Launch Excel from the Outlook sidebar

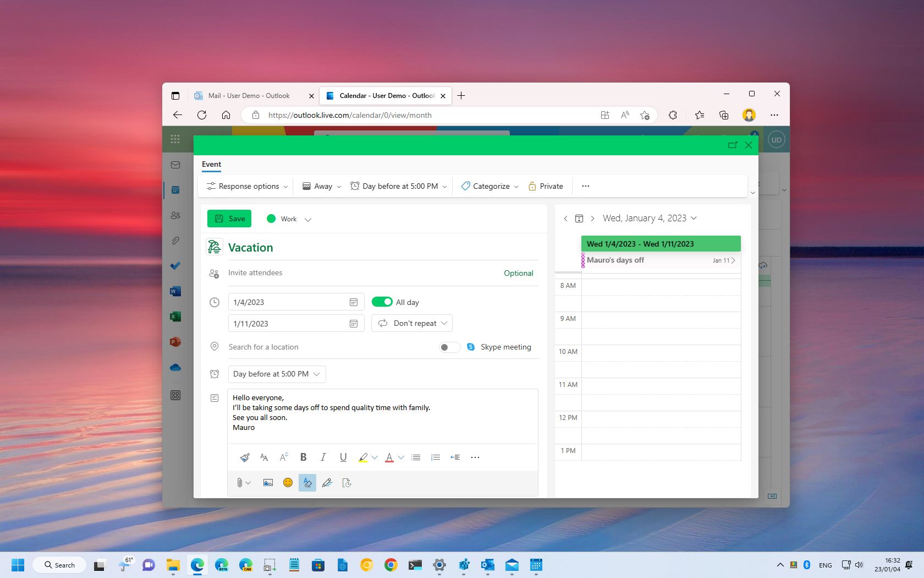175,317
